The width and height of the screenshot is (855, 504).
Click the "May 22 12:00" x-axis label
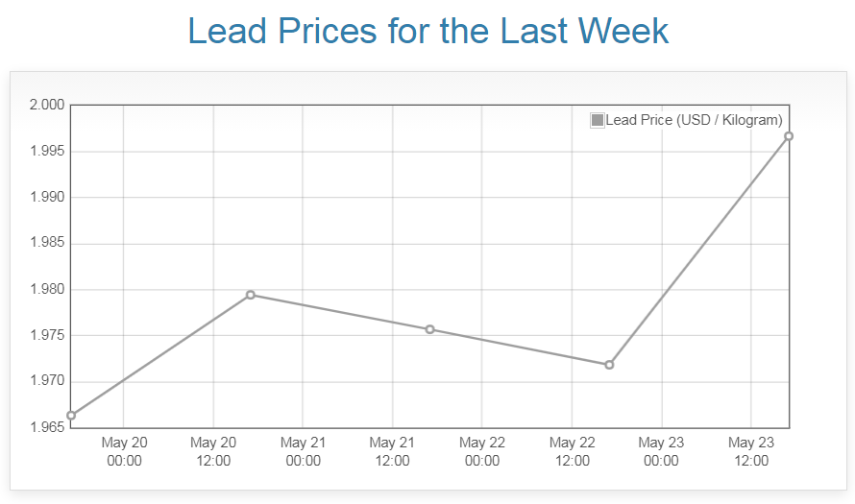[572, 451]
